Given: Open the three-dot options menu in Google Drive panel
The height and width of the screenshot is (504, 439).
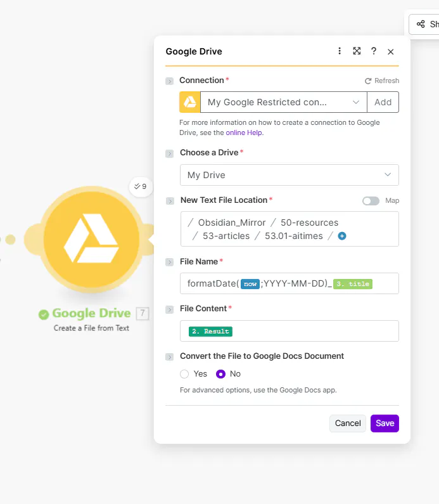Looking at the screenshot, I should (340, 51).
